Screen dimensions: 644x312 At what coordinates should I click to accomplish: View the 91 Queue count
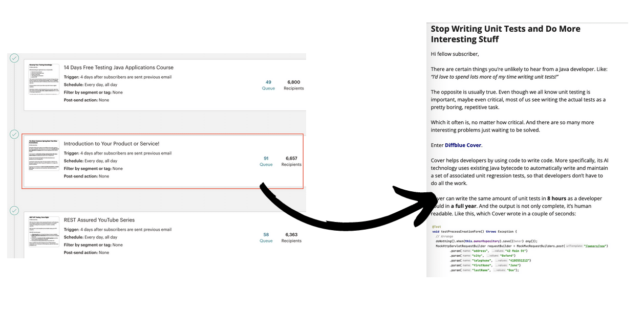click(266, 161)
